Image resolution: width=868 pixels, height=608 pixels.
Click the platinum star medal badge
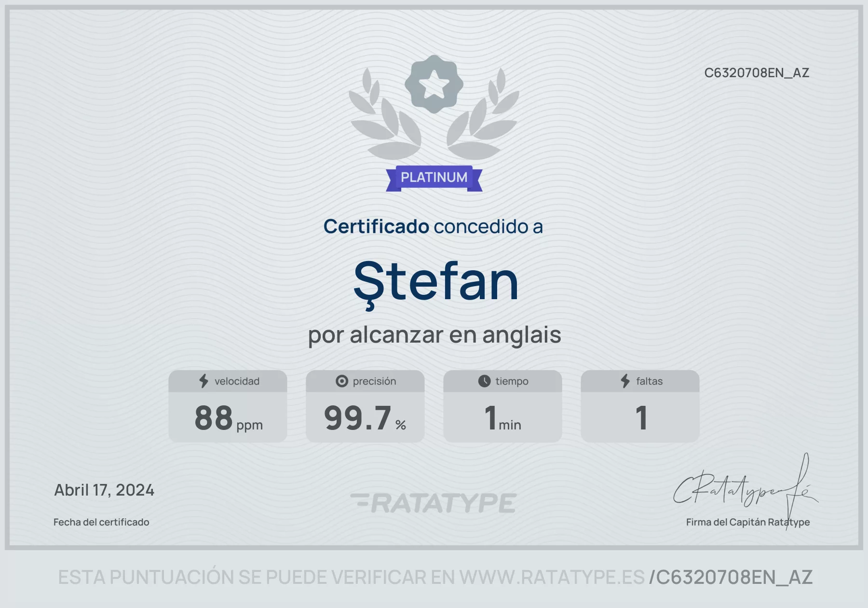pos(434,84)
